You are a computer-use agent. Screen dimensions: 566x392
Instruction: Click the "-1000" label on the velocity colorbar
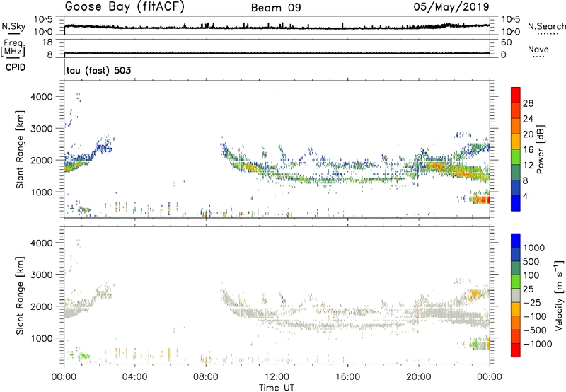(538, 344)
